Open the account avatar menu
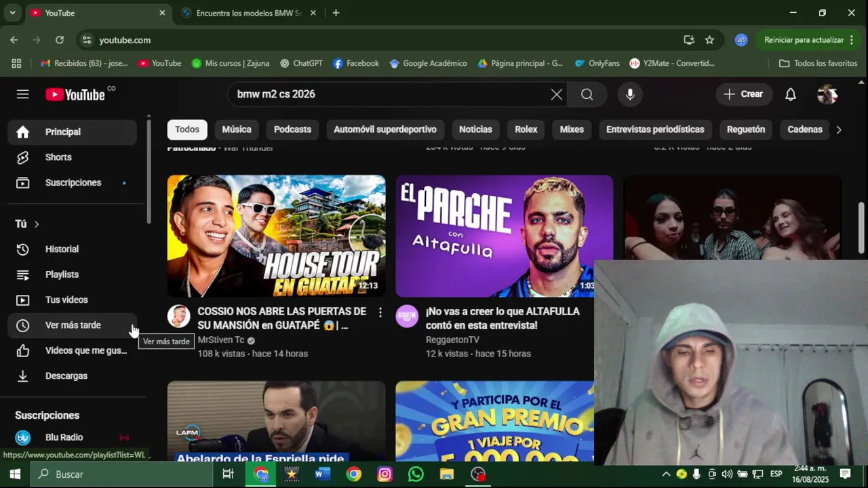 tap(827, 94)
